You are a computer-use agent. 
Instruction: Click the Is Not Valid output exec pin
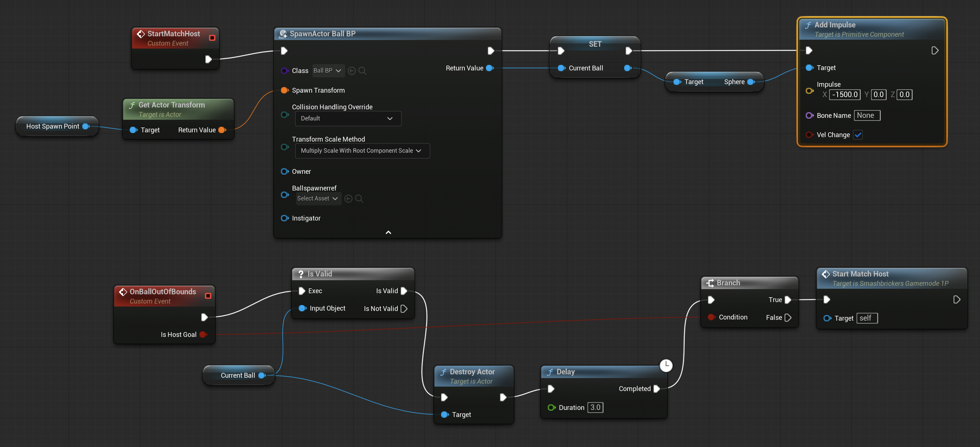click(404, 308)
